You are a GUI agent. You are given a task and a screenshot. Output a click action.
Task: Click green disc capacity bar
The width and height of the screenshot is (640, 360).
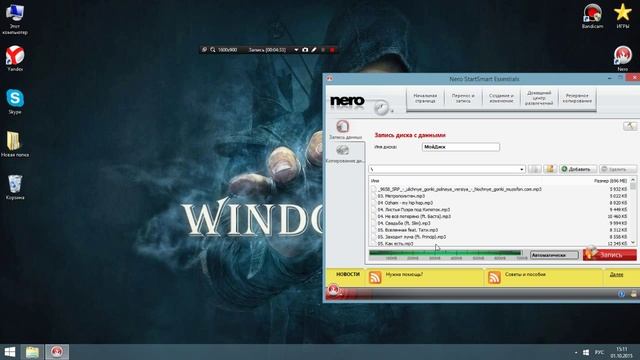click(x=445, y=253)
